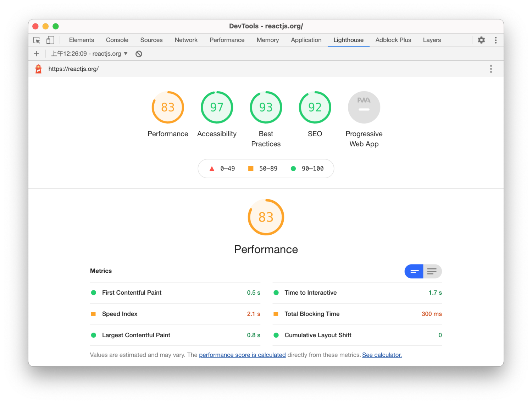Select the Adblock Plus tab
This screenshot has height=404, width=532.
(x=393, y=40)
